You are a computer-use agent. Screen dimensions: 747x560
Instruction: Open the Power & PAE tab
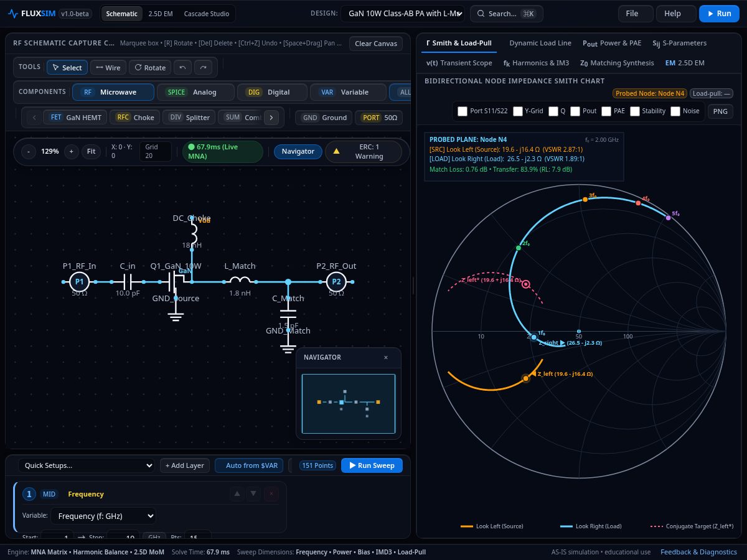click(x=612, y=43)
